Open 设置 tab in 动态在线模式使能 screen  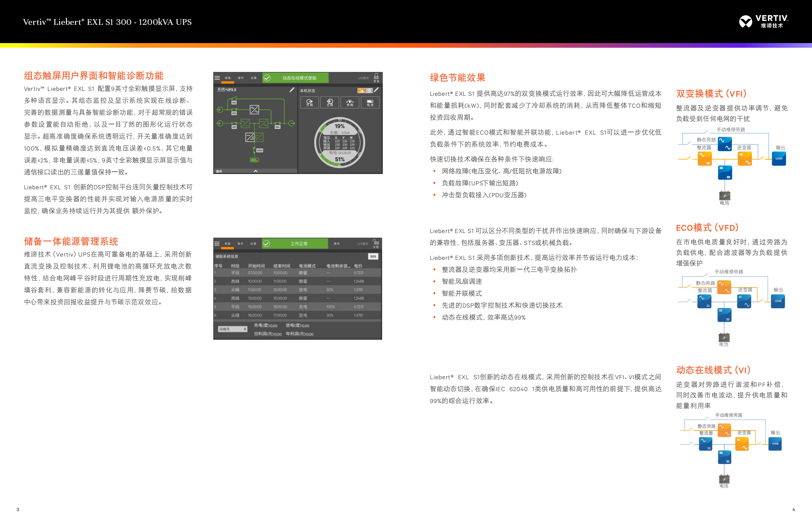coord(254,78)
